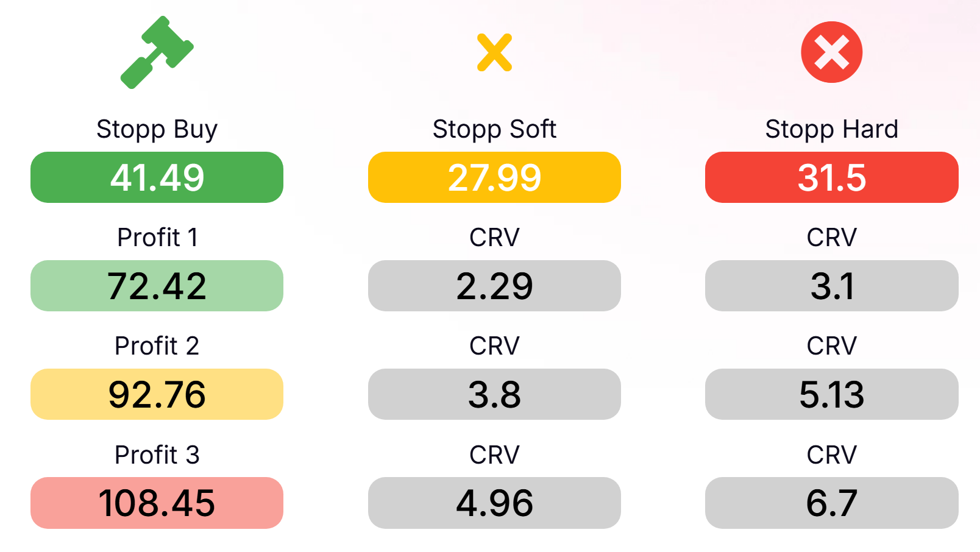980x552 pixels.
Task: Select the Profit 2 value 92.76
Action: coord(157,394)
